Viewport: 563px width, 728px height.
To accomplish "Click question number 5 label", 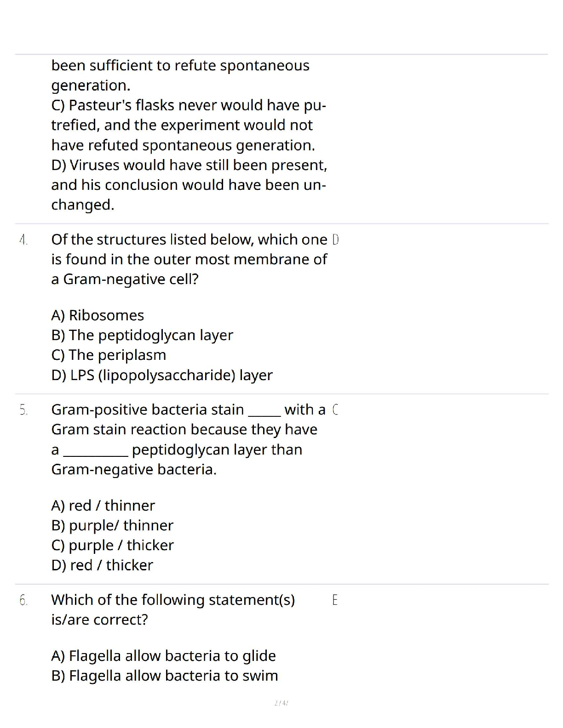I will pos(24,410).
